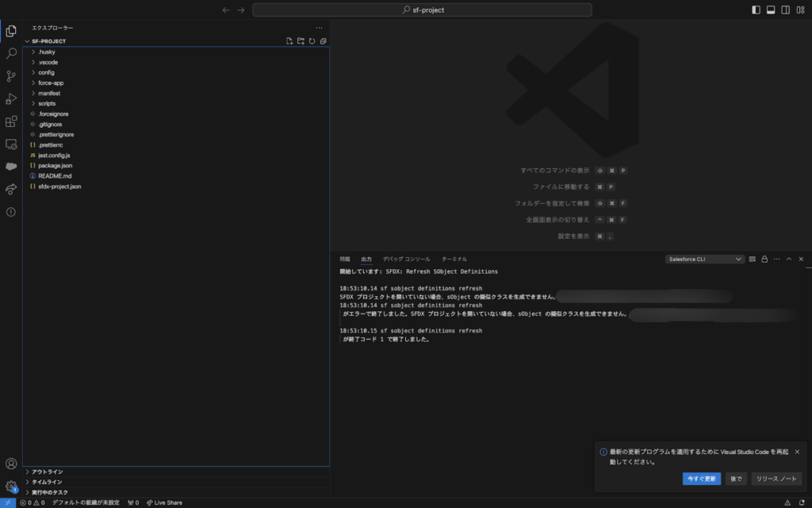
Task: Click the Refresh Explorer icon
Action: (x=312, y=41)
